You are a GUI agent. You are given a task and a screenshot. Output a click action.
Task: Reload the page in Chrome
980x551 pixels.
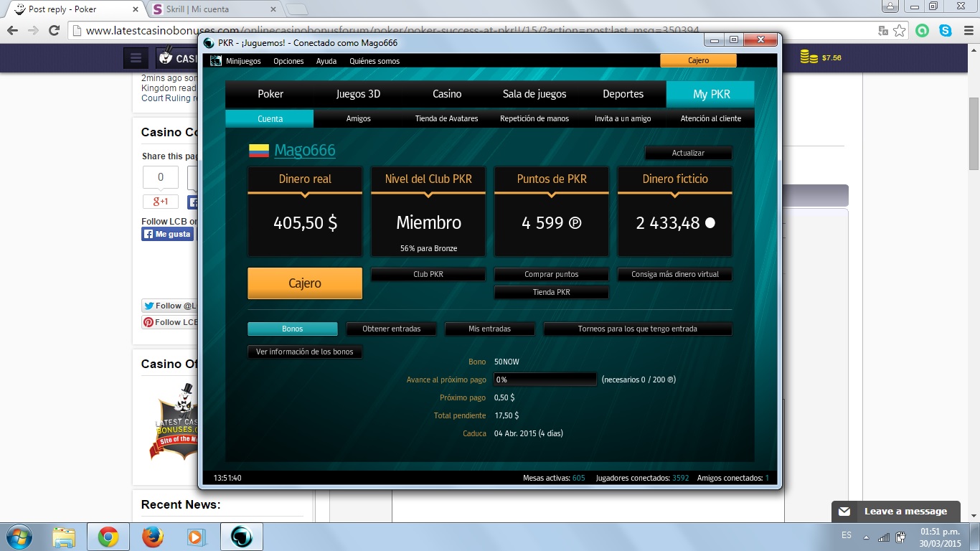(x=54, y=31)
